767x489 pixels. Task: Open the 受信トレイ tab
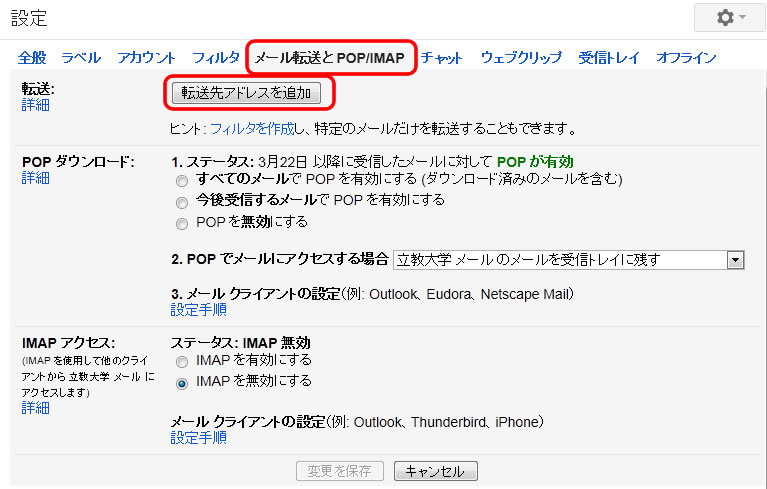[609, 58]
